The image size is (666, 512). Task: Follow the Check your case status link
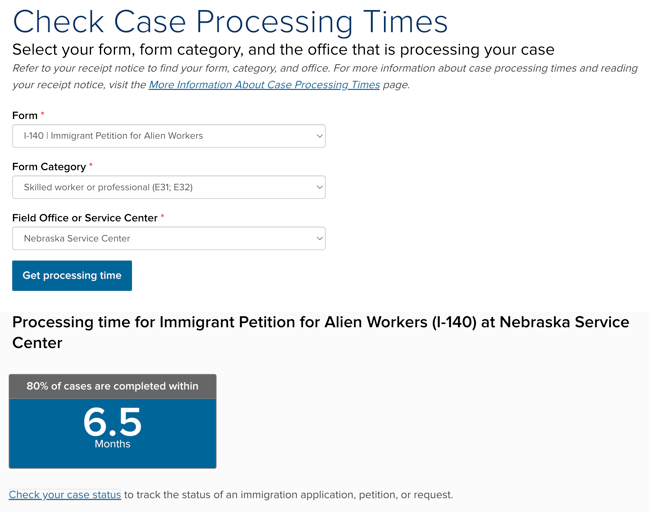coord(65,495)
